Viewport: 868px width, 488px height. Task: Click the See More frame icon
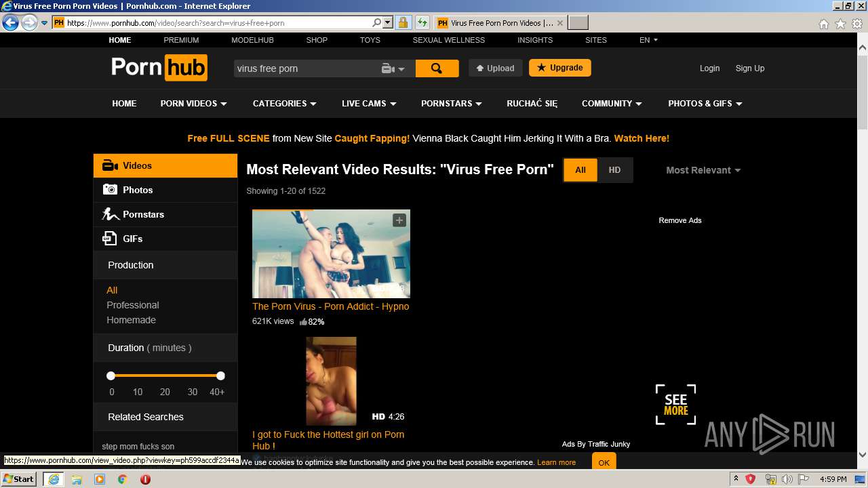675,405
